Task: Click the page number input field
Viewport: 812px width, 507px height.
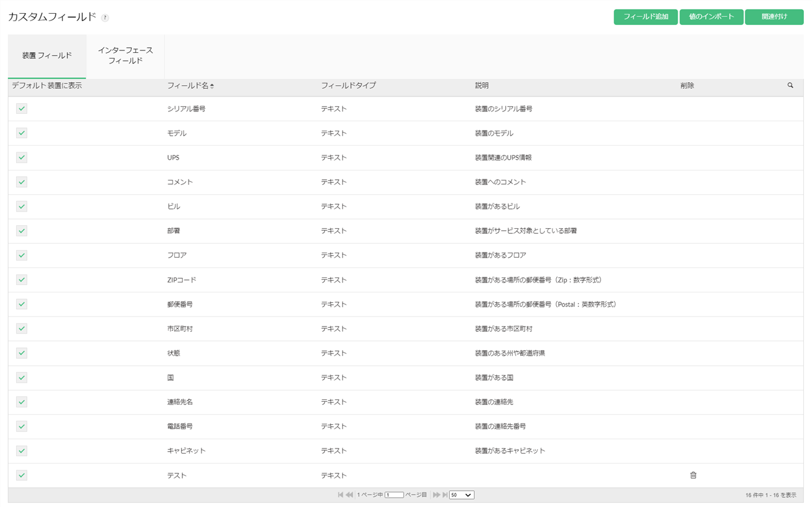Action: pyautogui.click(x=394, y=495)
